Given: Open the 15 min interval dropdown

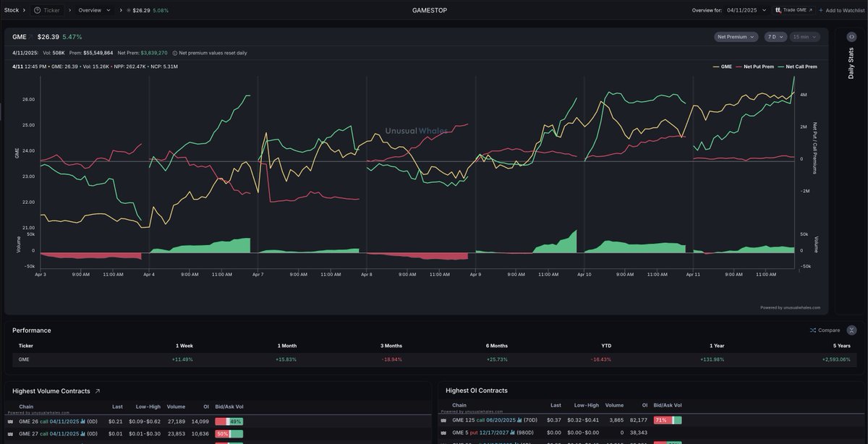Looking at the screenshot, I should pyautogui.click(x=804, y=37).
